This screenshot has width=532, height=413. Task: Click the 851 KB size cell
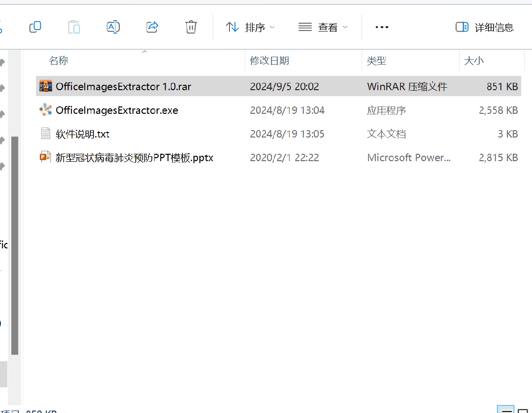(502, 87)
